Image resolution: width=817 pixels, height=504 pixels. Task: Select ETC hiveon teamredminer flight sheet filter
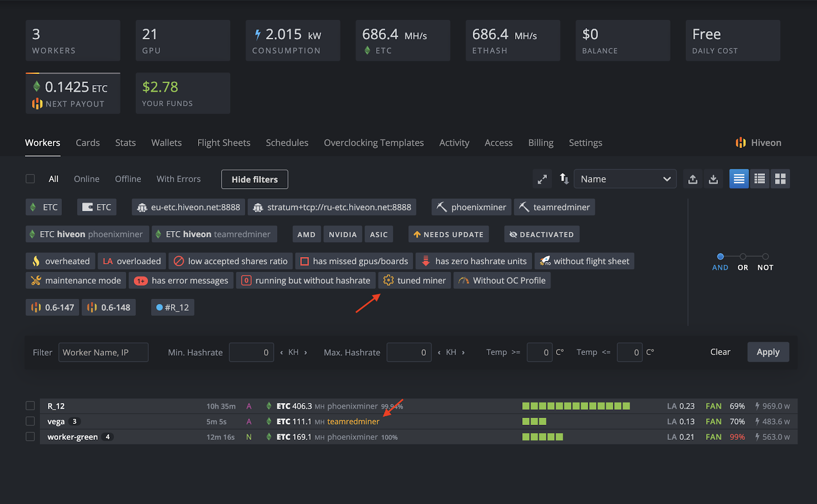pyautogui.click(x=214, y=234)
